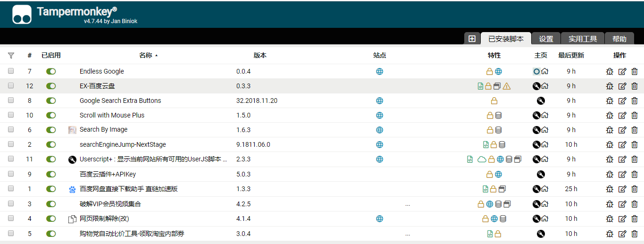The width and height of the screenshot is (644, 244).
Task: Debug the Search By Image script
Action: [609, 130]
